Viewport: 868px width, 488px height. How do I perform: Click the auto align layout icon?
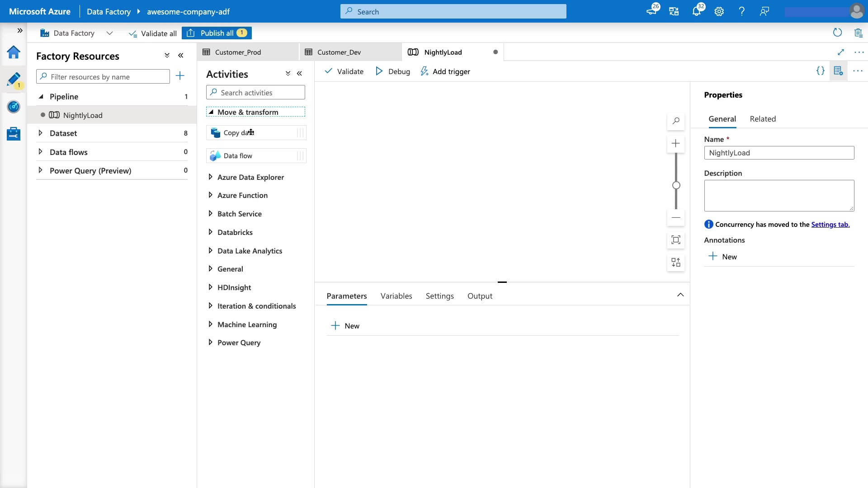[x=676, y=263]
